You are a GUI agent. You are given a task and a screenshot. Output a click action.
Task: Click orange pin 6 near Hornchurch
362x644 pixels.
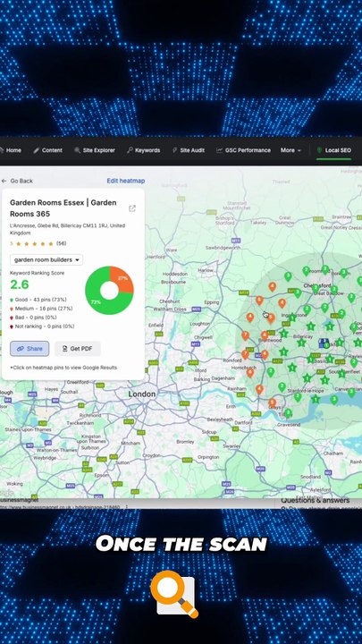tap(250, 372)
